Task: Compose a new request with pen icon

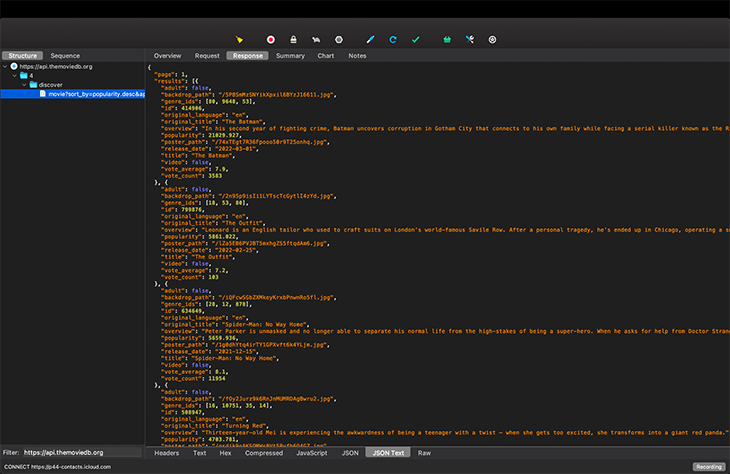Action: (x=370, y=40)
